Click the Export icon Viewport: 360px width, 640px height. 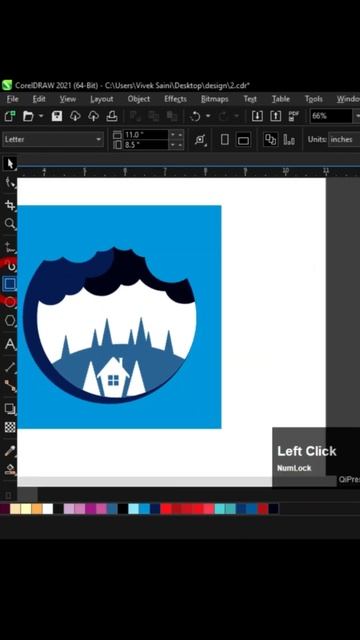click(x=276, y=116)
